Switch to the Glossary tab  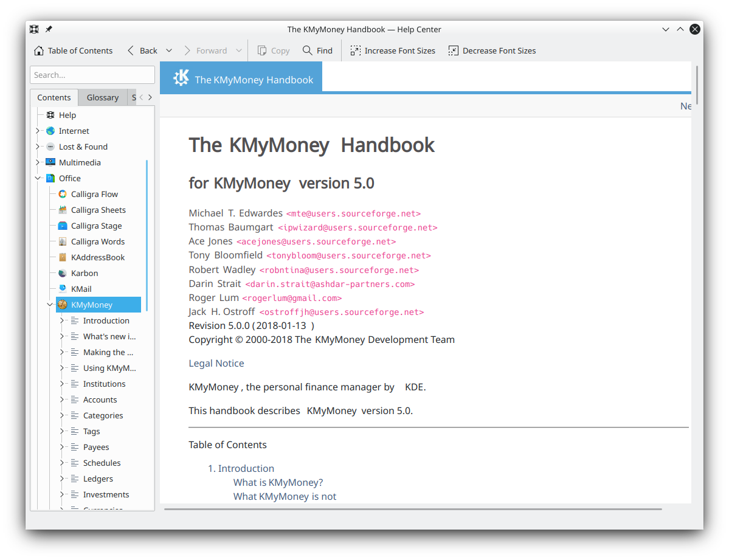pos(102,97)
